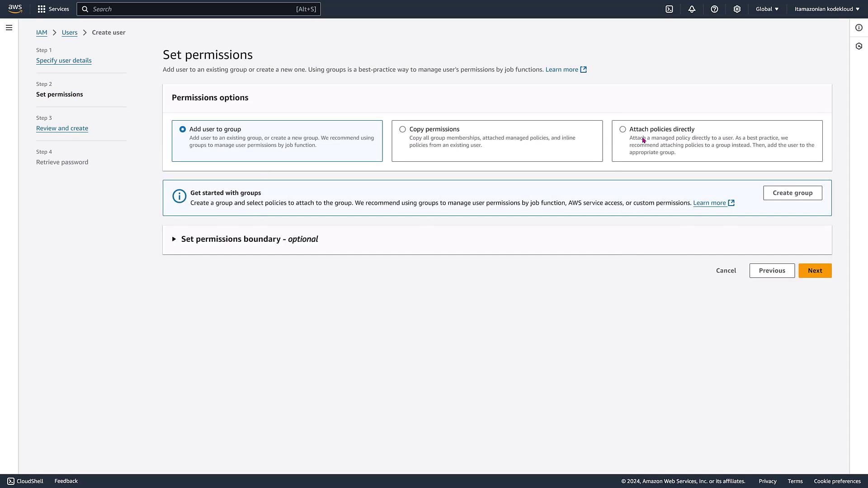868x488 pixels.
Task: Select Add user to group option
Action: coord(183,129)
